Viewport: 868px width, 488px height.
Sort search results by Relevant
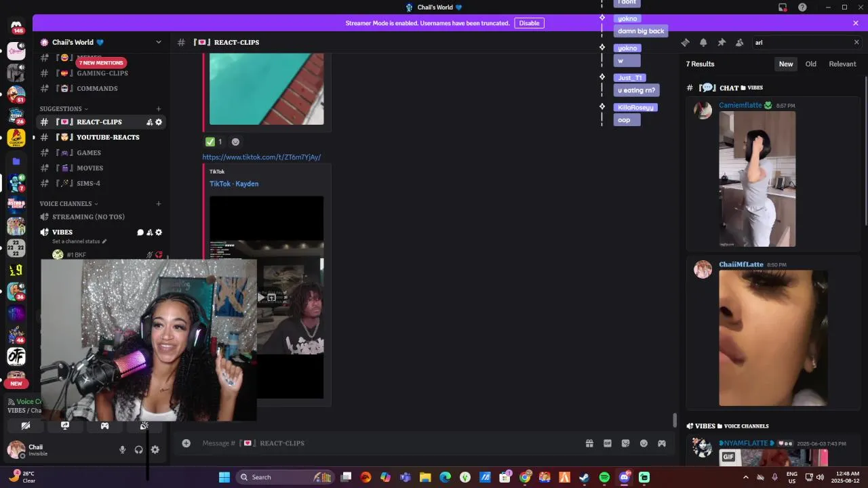coord(842,64)
